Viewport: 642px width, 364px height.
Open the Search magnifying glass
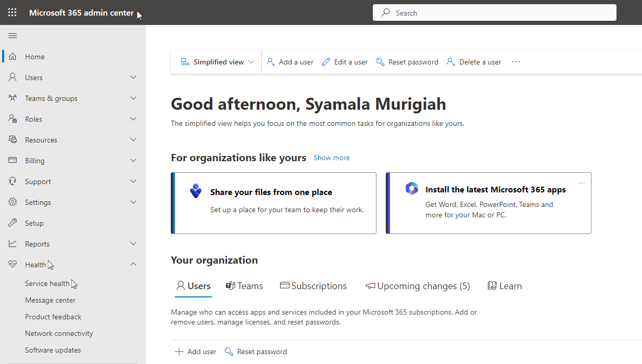tap(385, 12)
